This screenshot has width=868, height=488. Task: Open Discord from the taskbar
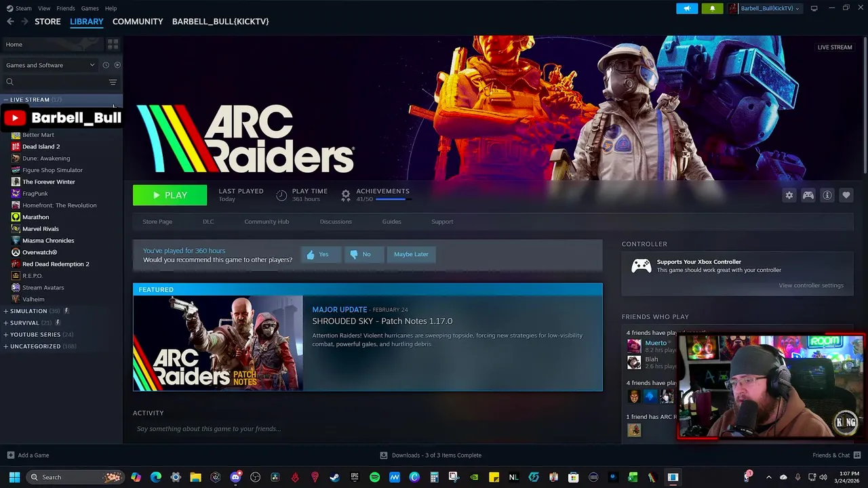(x=235, y=477)
